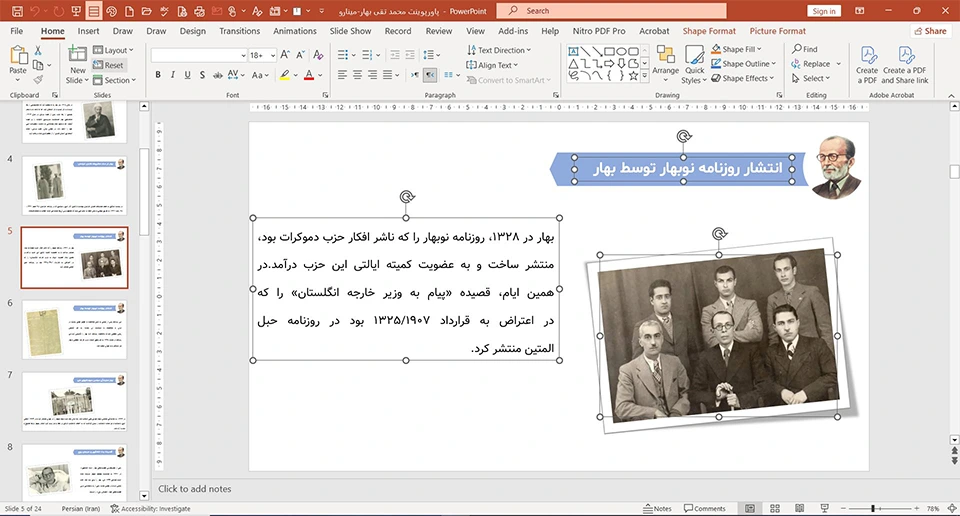Decrease list indent level

click(x=395, y=55)
